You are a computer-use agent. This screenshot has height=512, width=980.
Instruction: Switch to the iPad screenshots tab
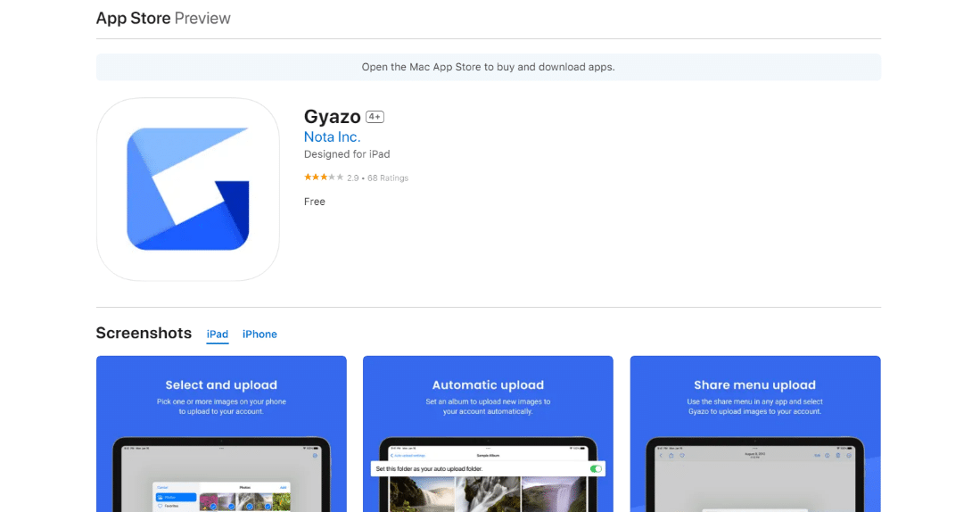(218, 334)
